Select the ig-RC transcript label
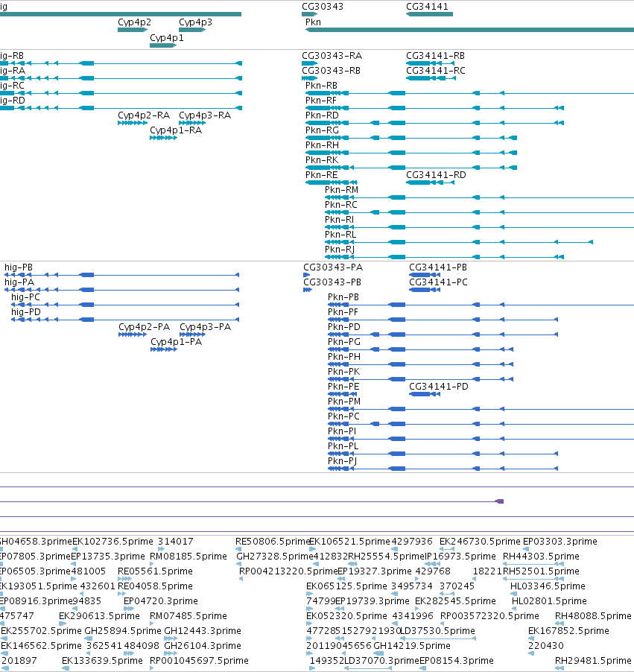The image size is (634, 672). click(12, 86)
